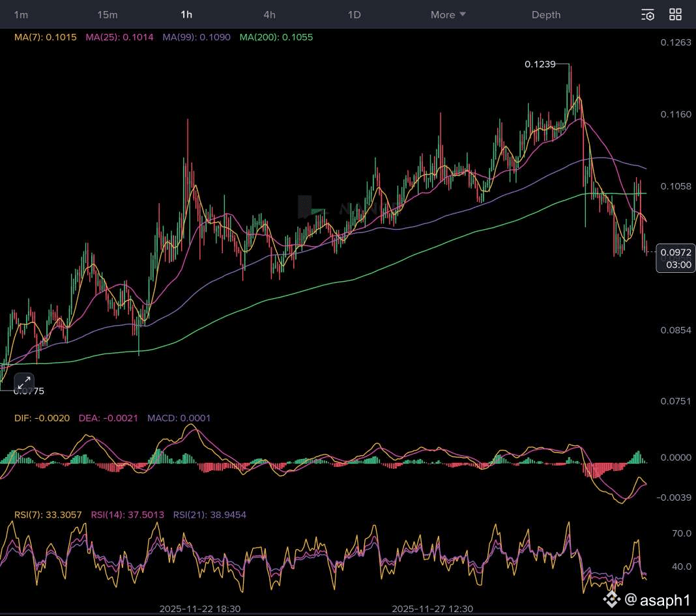Open the chart indicator settings icon
The image size is (696, 616).
(648, 14)
